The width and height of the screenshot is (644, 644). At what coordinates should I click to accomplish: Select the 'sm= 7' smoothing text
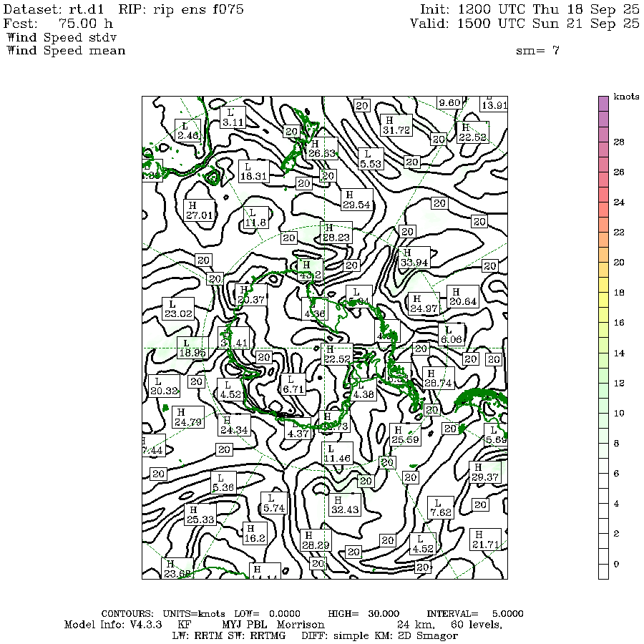537,51
